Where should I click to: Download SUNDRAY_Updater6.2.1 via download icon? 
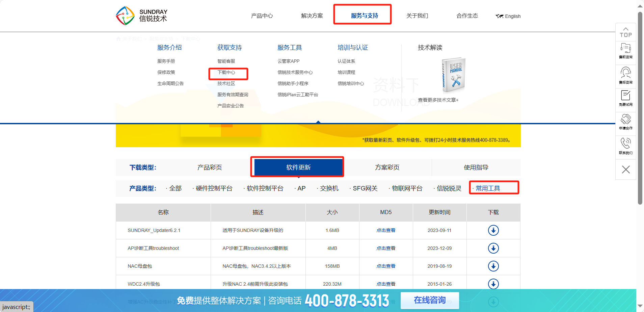[x=493, y=230]
